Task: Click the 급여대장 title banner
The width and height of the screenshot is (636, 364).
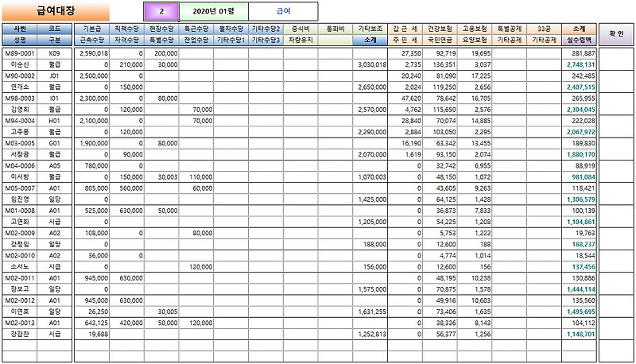Action: pyautogui.click(x=56, y=11)
